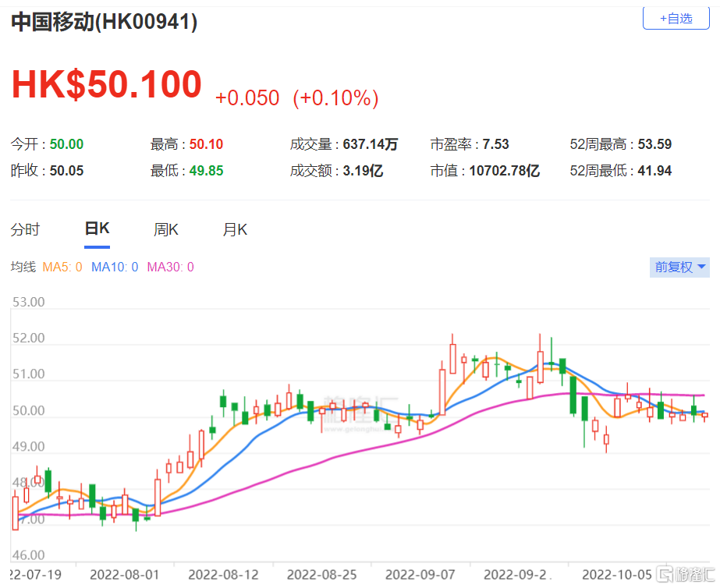Screen dimensions: 720x588
Task: Click the current price HK$50.100
Action: [107, 84]
